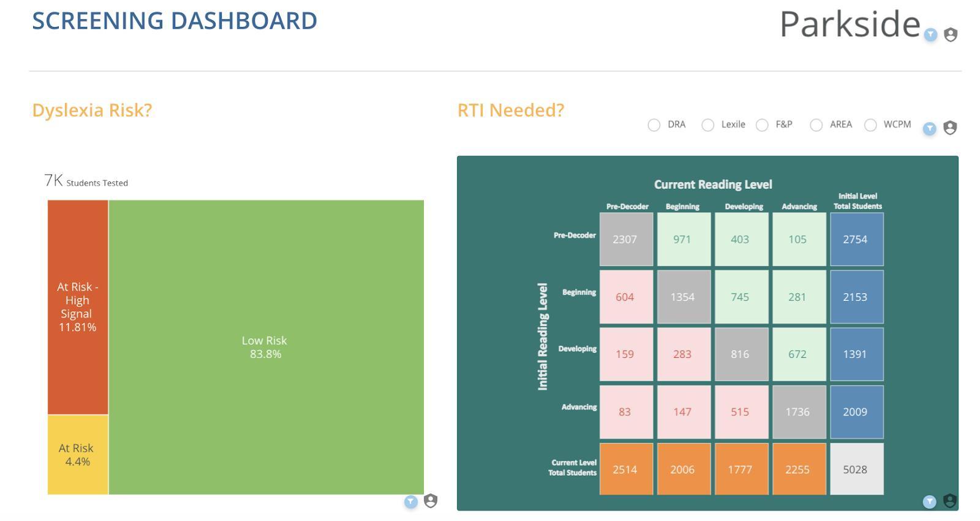
Task: Click the 7K Students Tested label
Action: (x=86, y=181)
